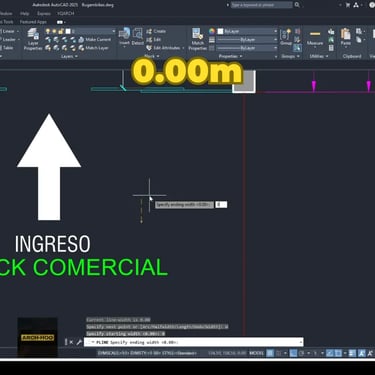Open the layer name dropdown
This screenshot has height=375, width=375.
tap(114, 31)
